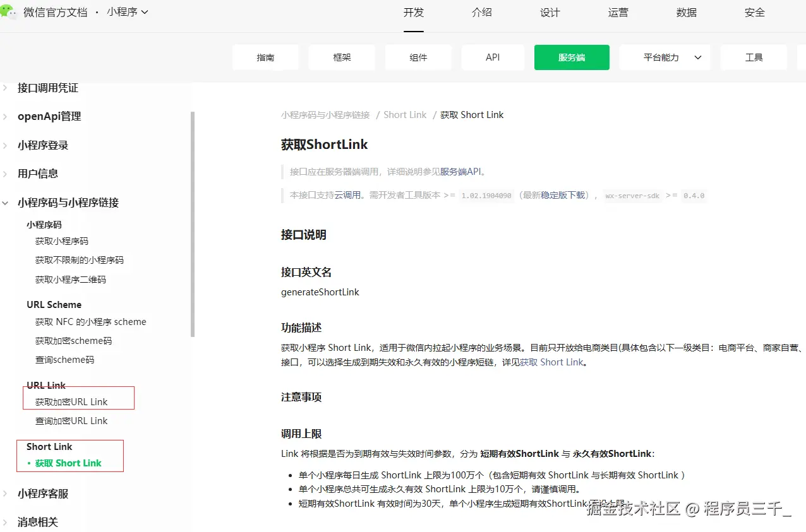Open the 指南 section button
806x532 pixels.
coord(266,57)
